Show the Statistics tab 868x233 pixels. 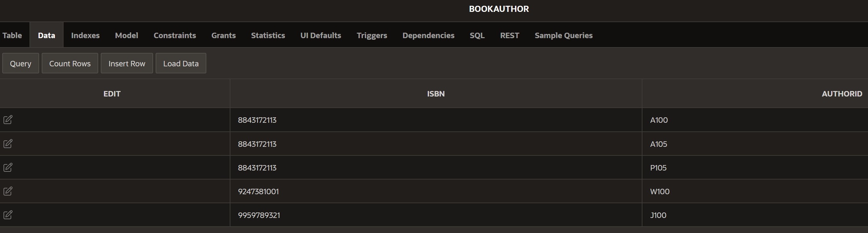pos(268,35)
